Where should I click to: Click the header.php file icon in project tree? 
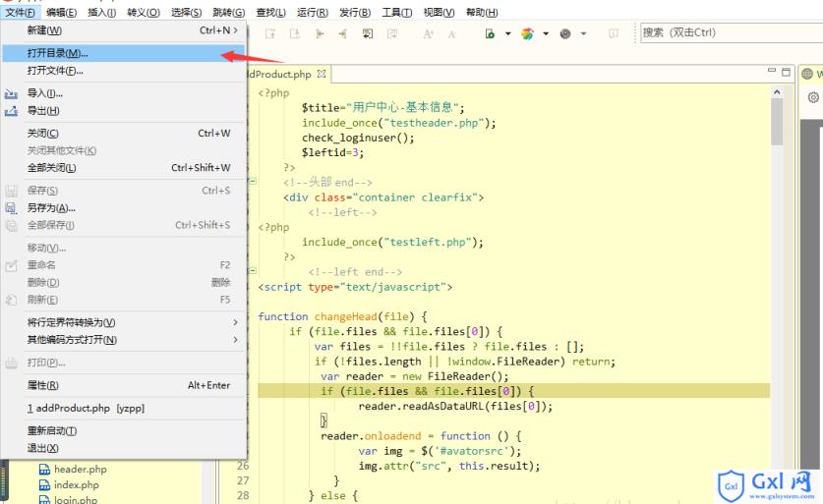tap(44, 470)
